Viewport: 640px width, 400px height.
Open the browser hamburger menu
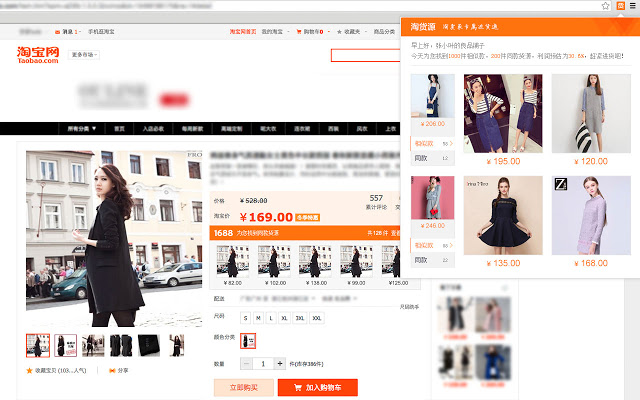click(633, 6)
